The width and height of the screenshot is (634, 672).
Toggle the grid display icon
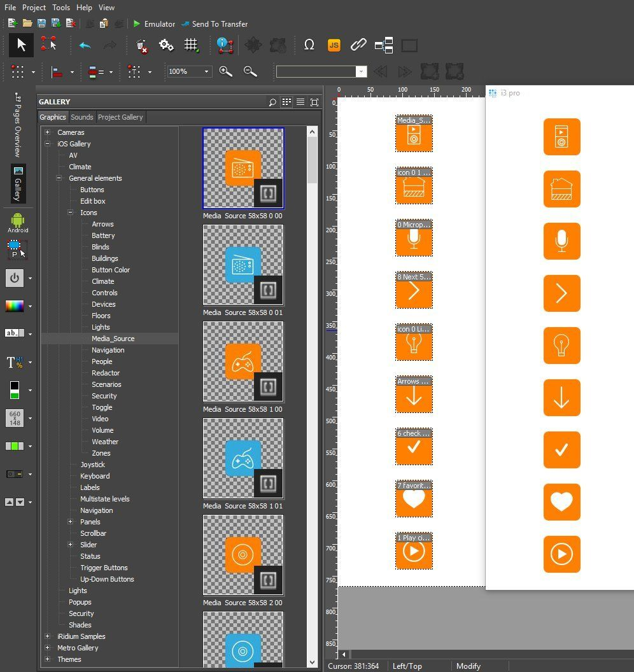pos(191,45)
